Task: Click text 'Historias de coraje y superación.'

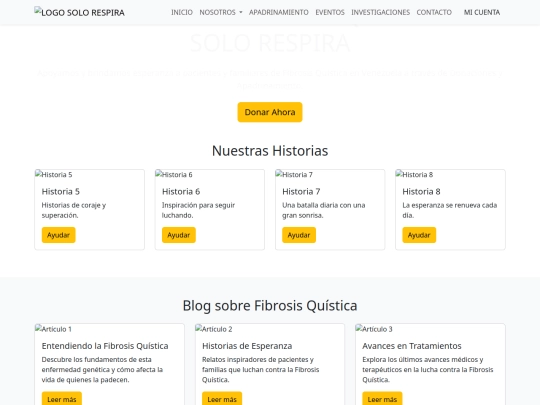Action: pos(74,210)
